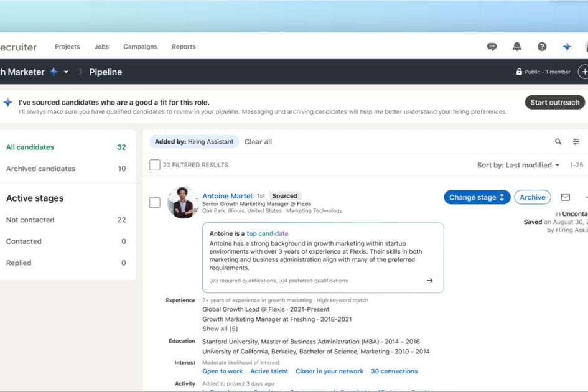Remove Added by: Hiring Assistant filter chip
The image size is (588, 392).
click(194, 142)
